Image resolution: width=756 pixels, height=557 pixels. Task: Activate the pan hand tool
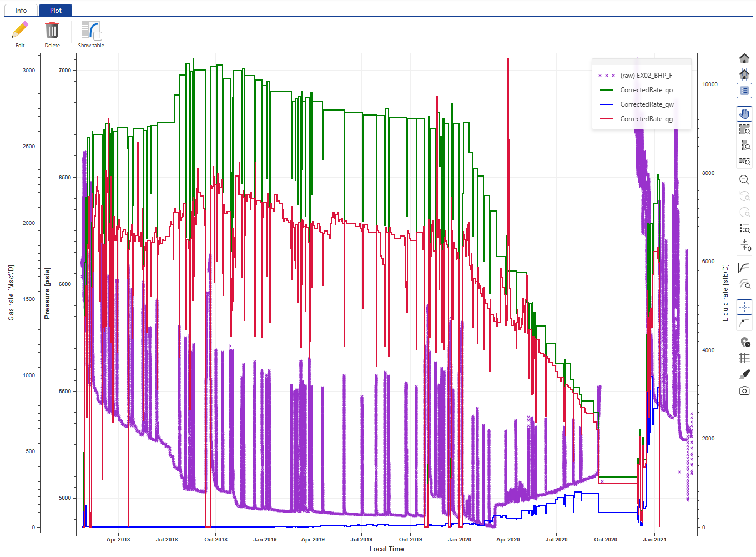(x=744, y=114)
